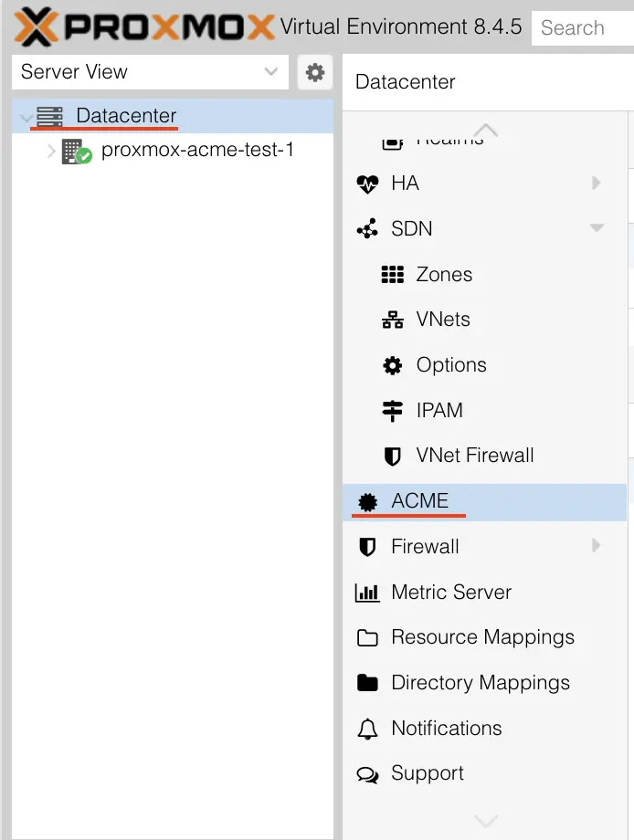
Task: Expand the Firewall submenu arrow
Action: (x=596, y=546)
